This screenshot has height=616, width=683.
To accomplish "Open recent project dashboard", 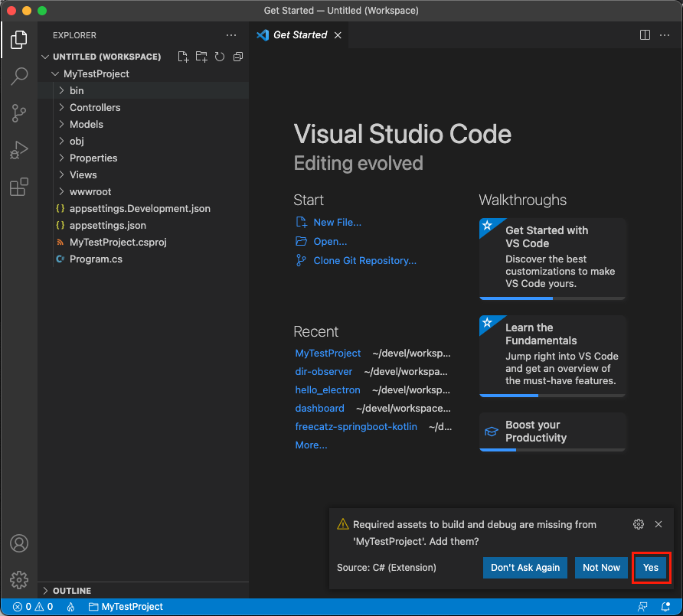I will click(320, 409).
